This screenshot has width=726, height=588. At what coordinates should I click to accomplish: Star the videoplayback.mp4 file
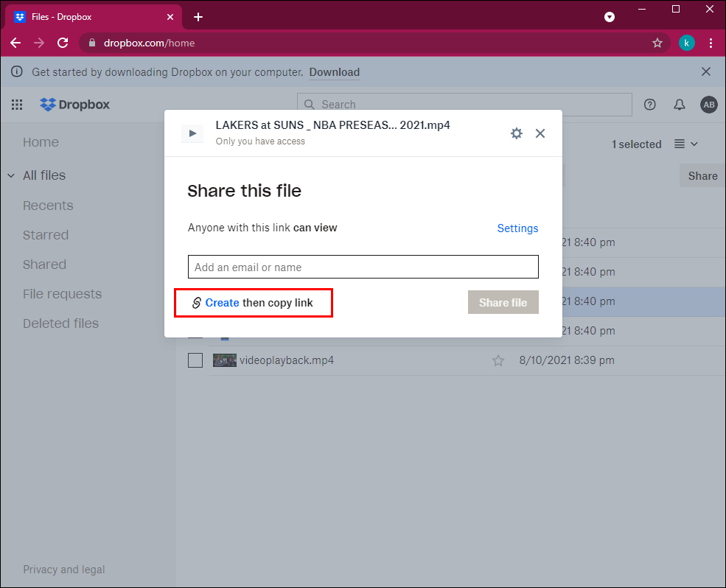pos(498,360)
